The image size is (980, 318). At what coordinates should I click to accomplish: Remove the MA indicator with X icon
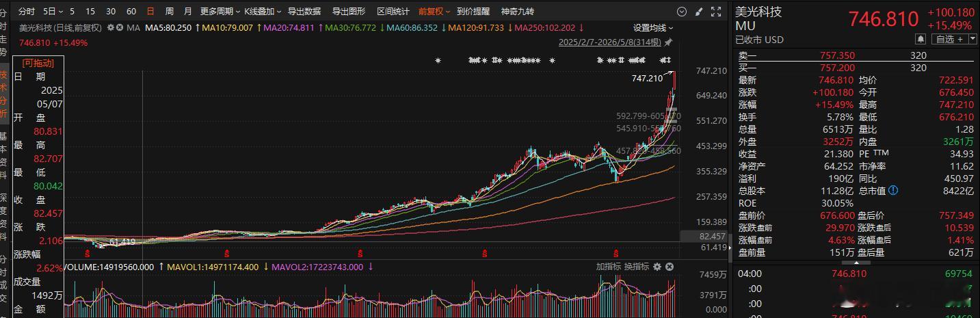click(x=120, y=27)
